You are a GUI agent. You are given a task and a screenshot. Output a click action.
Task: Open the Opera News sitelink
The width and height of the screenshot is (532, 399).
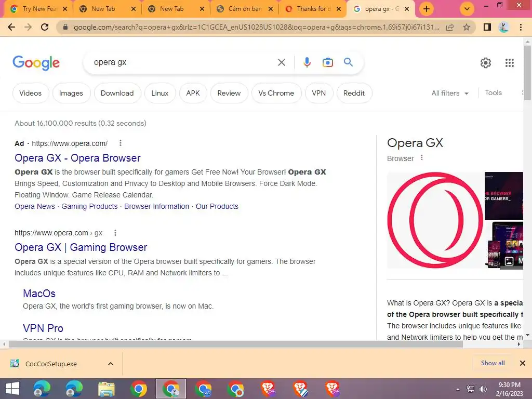click(35, 206)
